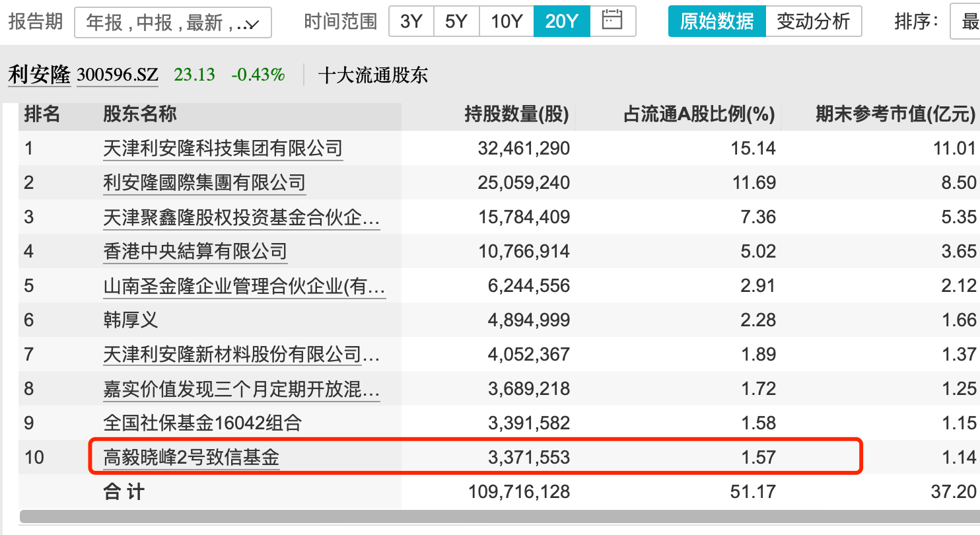Select shareholder 全国社保基金16042组合

coord(202,423)
